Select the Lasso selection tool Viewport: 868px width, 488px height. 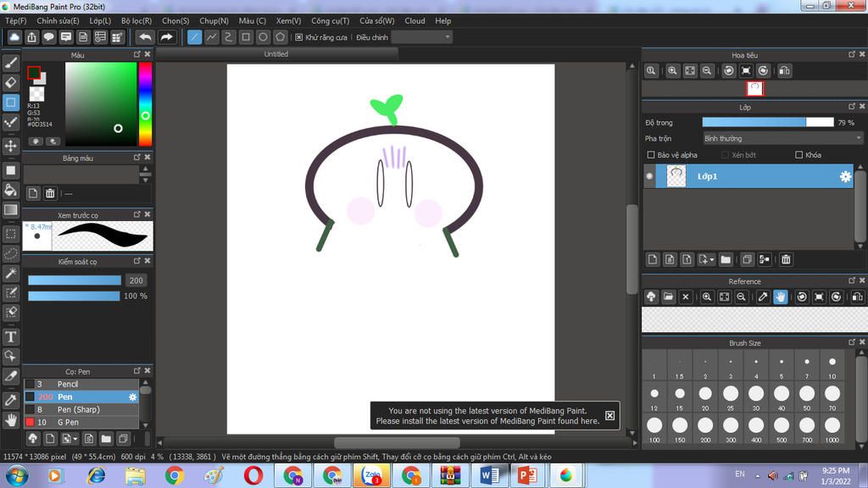(10, 253)
